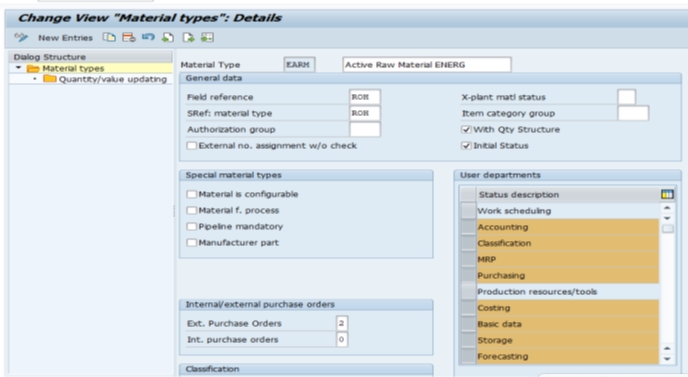
Task: Click the Active Raw Material ENERG description field
Action: (x=426, y=65)
